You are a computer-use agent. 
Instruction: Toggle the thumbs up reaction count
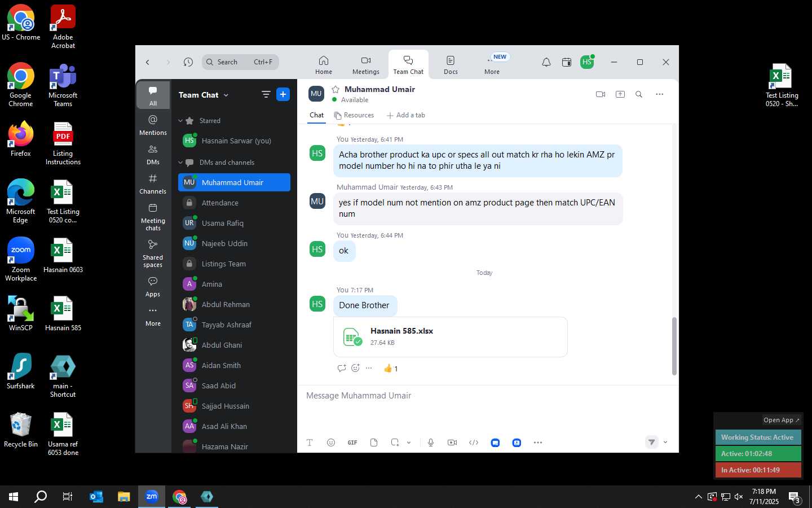click(391, 369)
